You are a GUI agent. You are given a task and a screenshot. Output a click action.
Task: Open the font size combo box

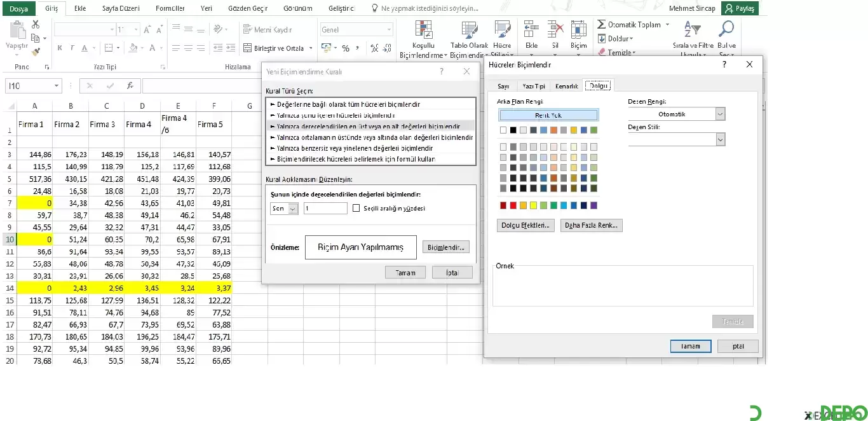(x=128, y=30)
